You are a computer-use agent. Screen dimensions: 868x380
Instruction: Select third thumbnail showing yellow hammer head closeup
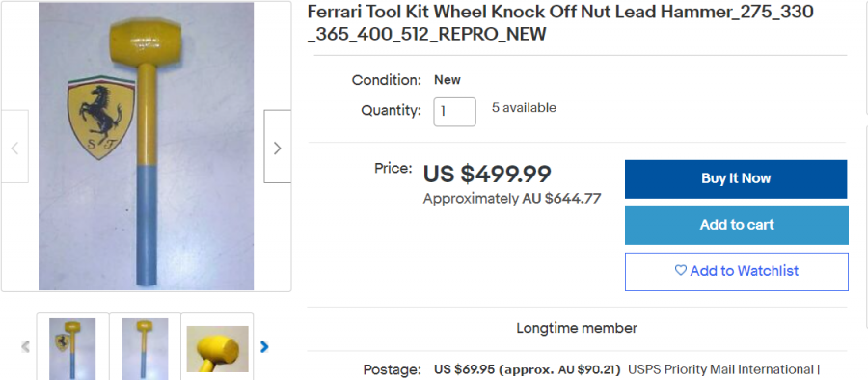point(217,348)
